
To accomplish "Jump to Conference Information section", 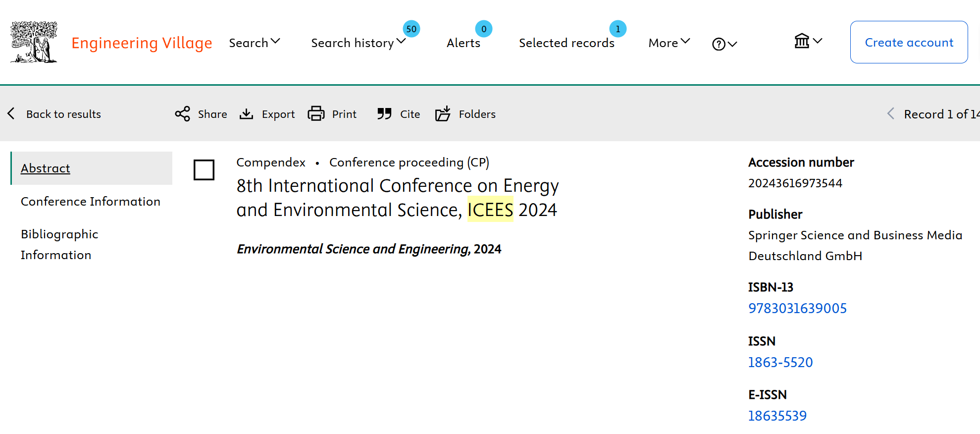I will pyautogui.click(x=91, y=201).
